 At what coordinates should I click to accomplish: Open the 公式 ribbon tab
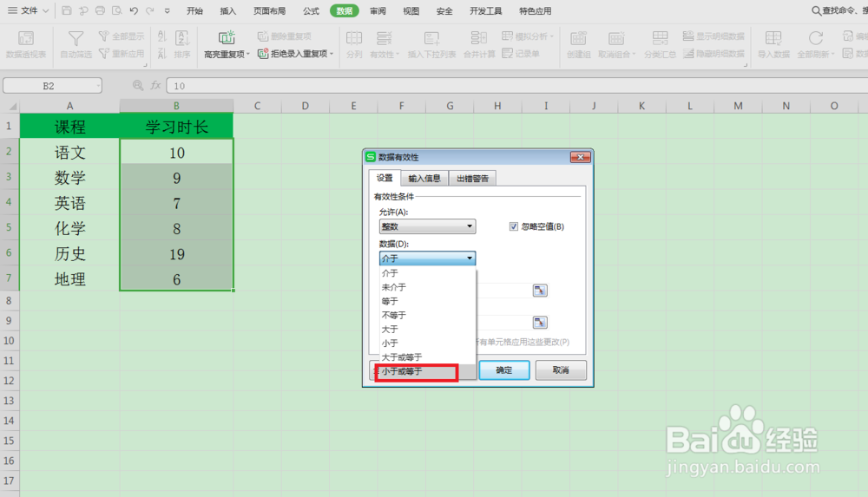coord(311,10)
